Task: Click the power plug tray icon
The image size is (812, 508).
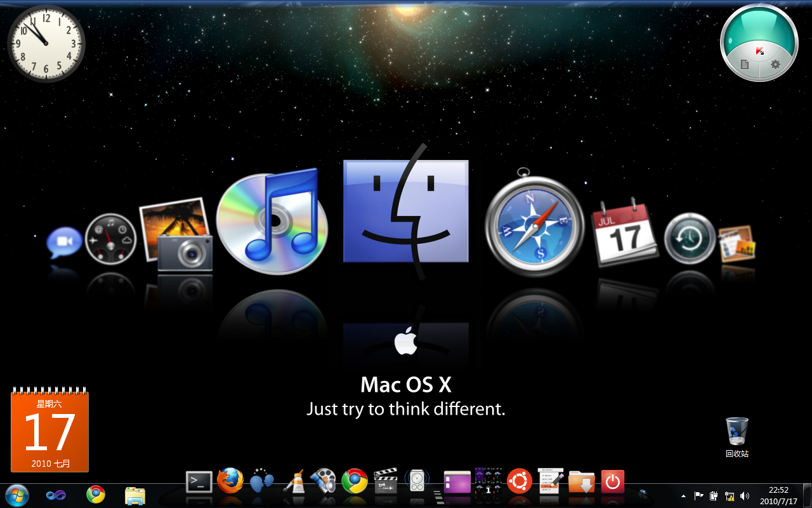Action: [714, 496]
